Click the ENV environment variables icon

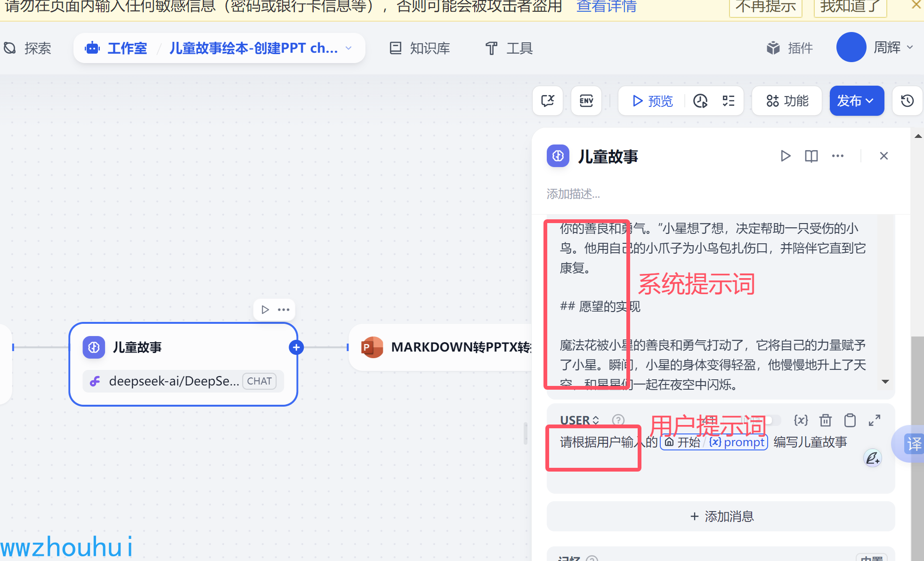(586, 101)
